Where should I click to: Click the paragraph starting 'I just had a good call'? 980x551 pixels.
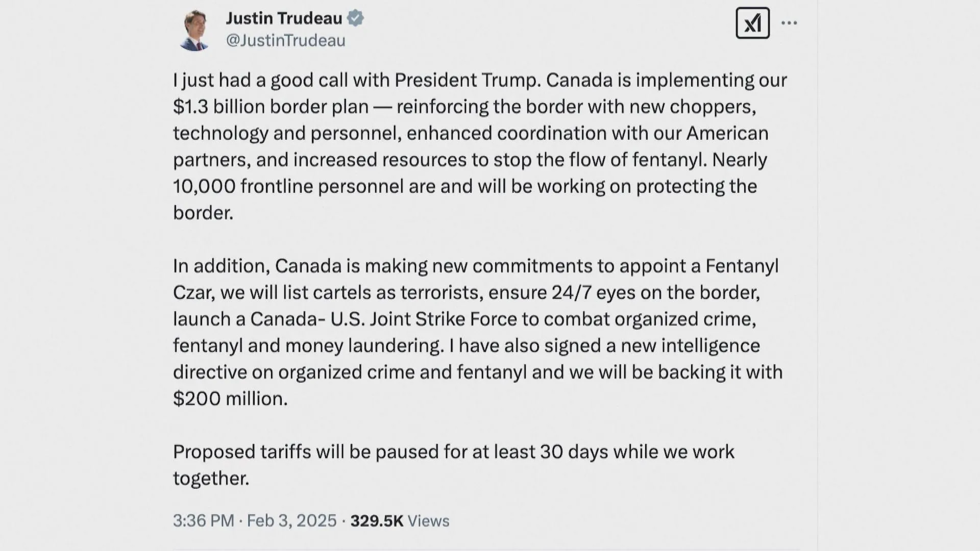(480, 146)
